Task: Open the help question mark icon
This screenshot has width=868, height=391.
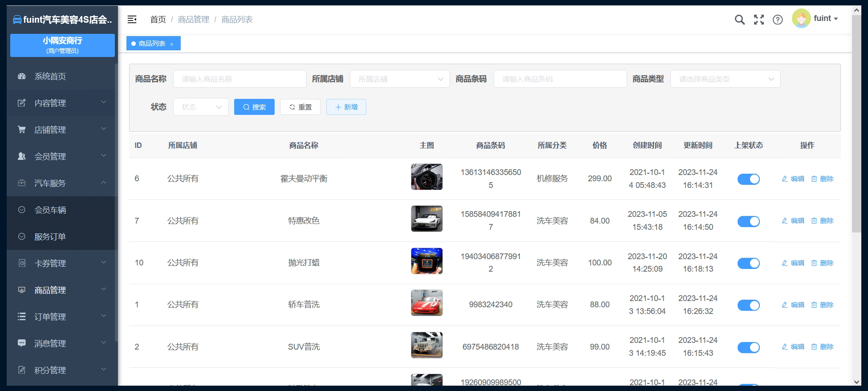Action: click(x=778, y=20)
